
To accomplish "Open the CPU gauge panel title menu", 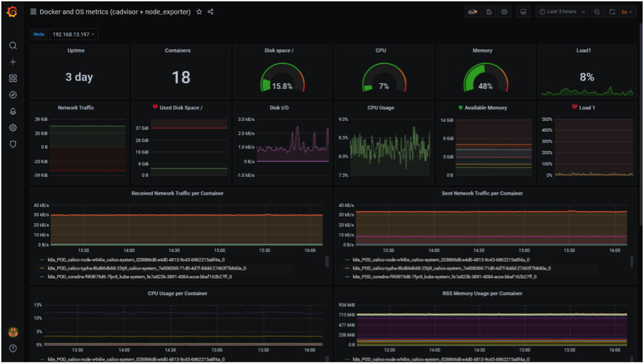I will tap(381, 51).
